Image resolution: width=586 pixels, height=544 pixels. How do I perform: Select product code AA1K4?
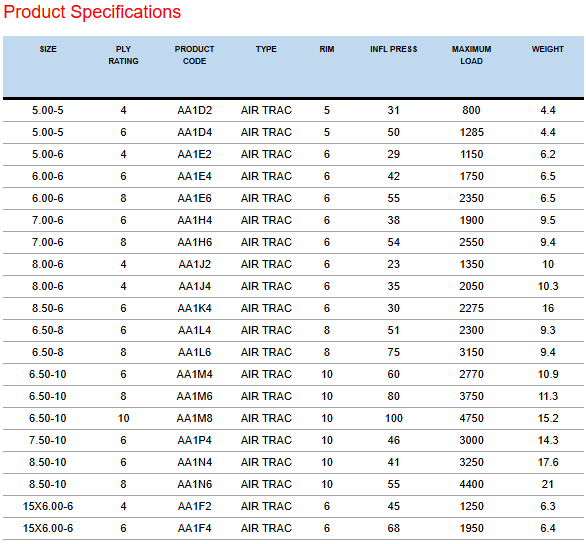pyautogui.click(x=194, y=308)
